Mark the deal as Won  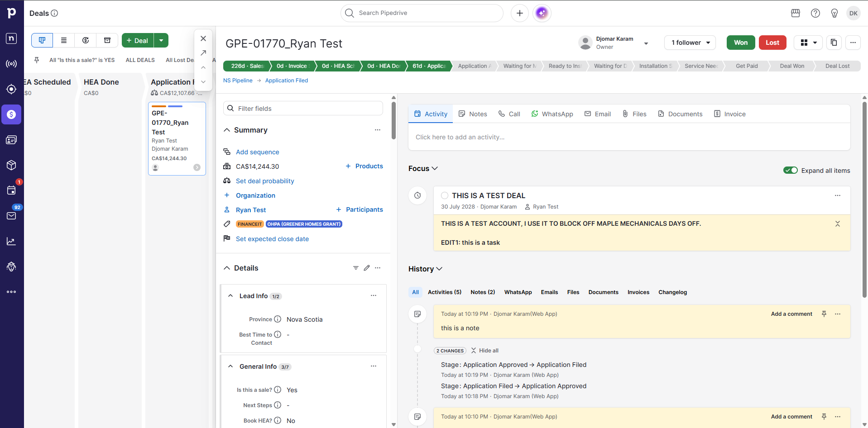coord(741,43)
